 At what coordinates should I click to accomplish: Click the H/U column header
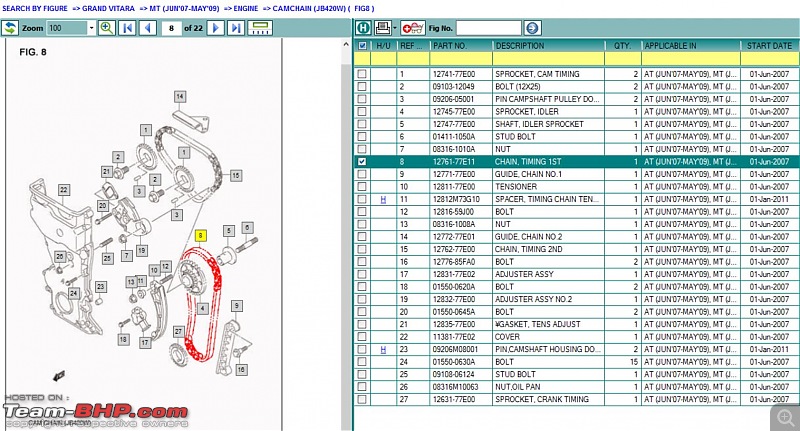point(384,45)
